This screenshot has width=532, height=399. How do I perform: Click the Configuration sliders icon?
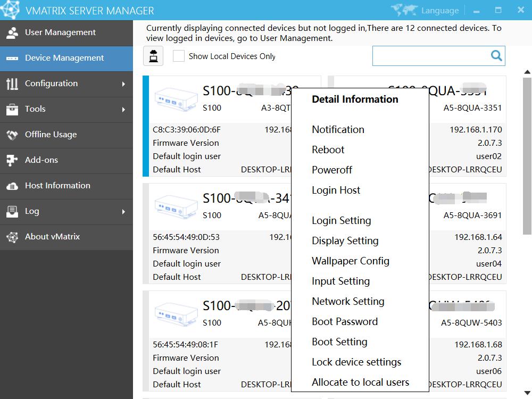click(x=12, y=84)
